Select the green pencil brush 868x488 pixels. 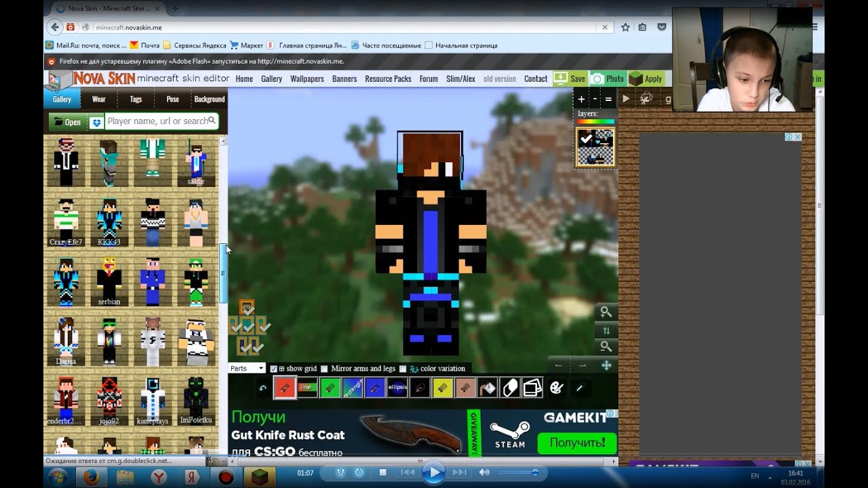point(330,388)
